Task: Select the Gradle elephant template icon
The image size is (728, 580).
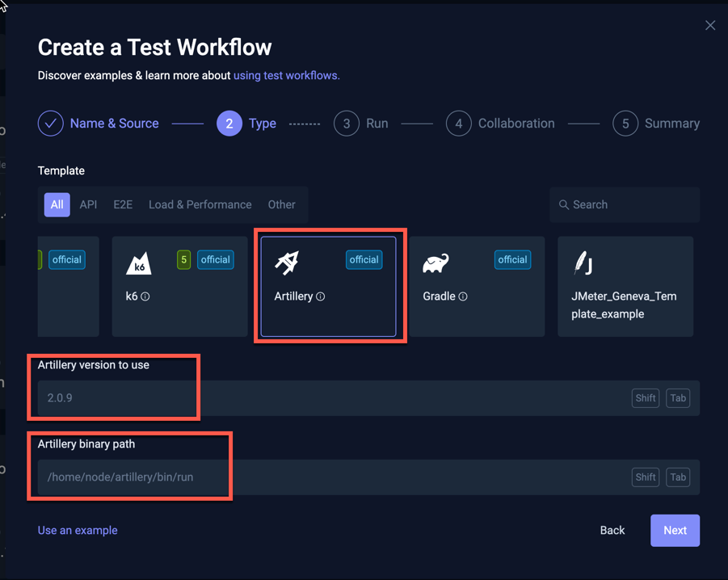Action: pos(436,263)
